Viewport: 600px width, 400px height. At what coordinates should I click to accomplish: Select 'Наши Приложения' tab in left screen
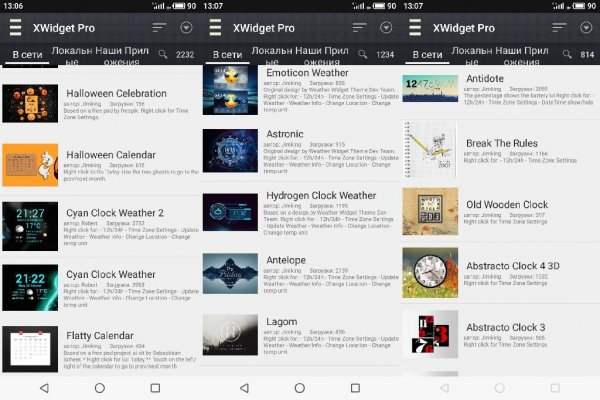122,56
